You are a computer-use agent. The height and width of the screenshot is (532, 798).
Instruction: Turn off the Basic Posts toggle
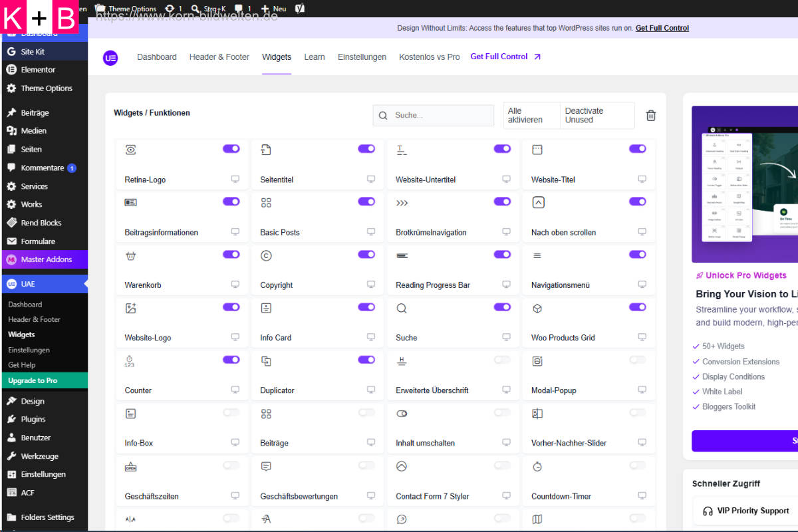366,201
